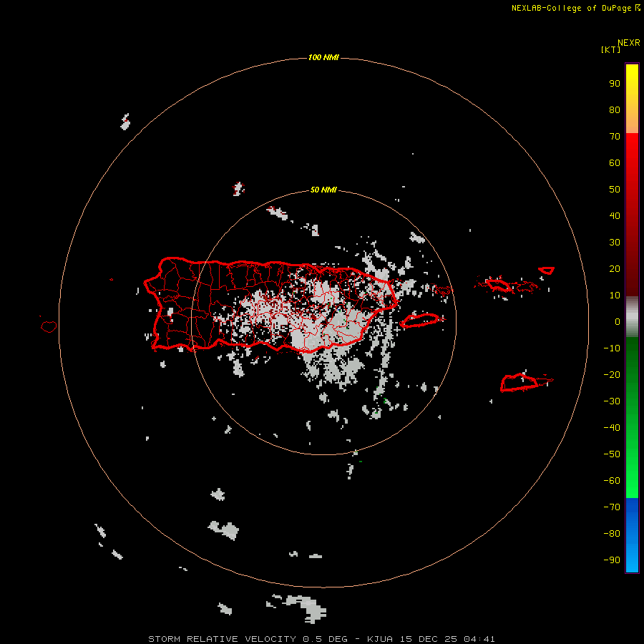Click the -60 value on the velocity scale
The width and height of the screenshot is (644, 644).
[612, 481]
